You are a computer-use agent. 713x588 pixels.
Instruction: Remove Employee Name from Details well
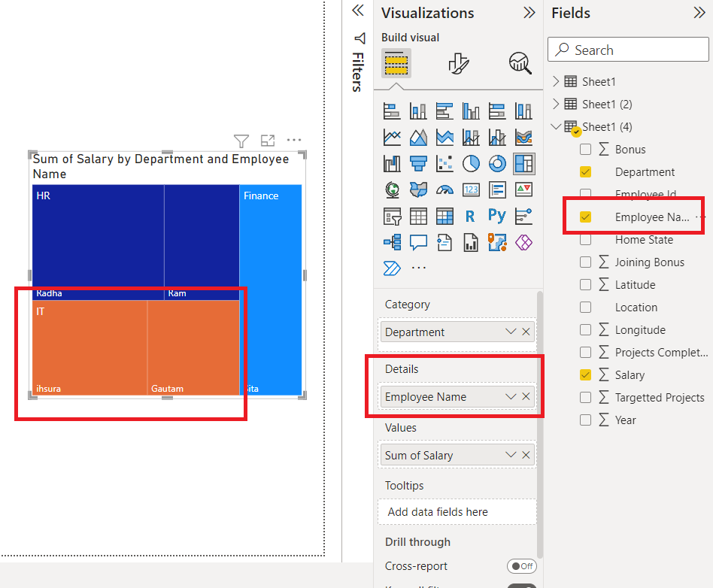click(526, 396)
